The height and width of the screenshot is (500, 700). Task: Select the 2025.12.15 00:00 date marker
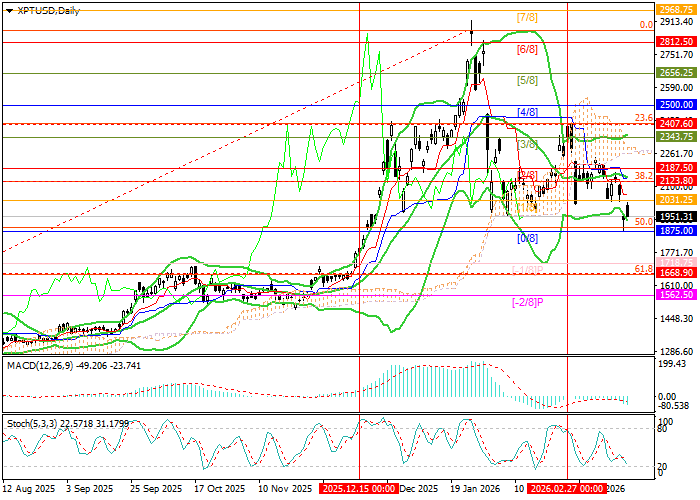click(x=358, y=490)
